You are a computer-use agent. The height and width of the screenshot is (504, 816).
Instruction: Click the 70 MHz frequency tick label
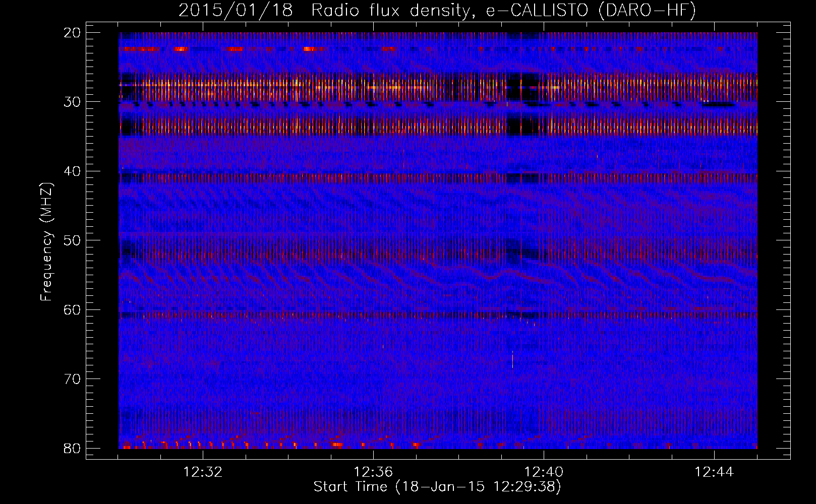72,379
